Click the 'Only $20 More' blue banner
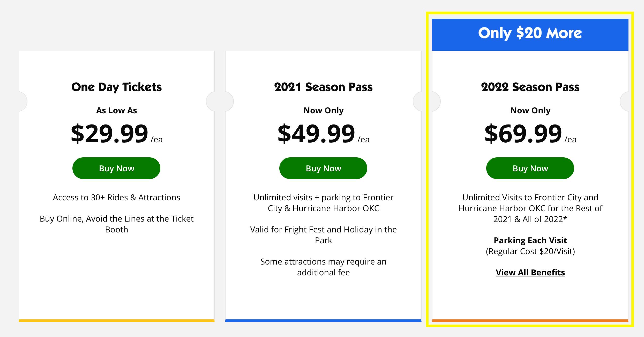Image resolution: width=644 pixels, height=337 pixels. click(x=530, y=34)
